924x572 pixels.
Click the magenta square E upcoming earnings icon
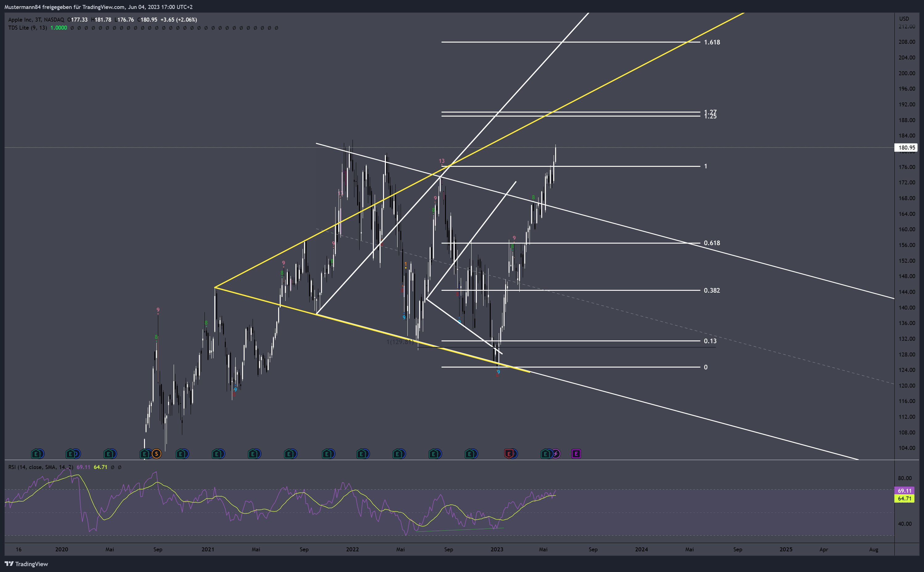tap(576, 454)
